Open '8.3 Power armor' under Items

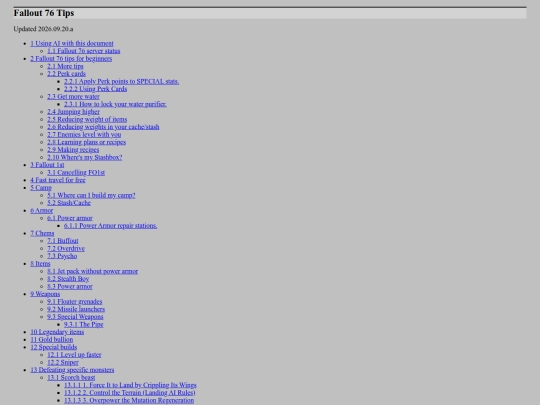pos(70,286)
